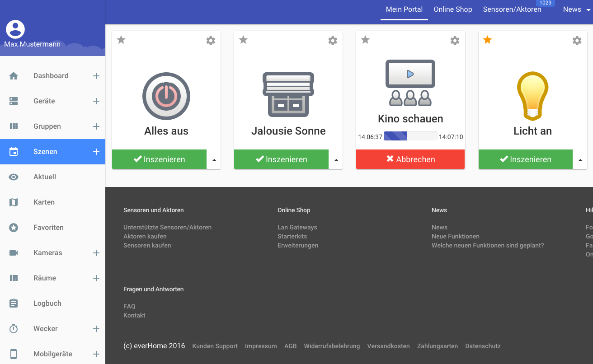Open settings gear on Alles aus card
This screenshot has height=364, width=593.
pos(211,41)
